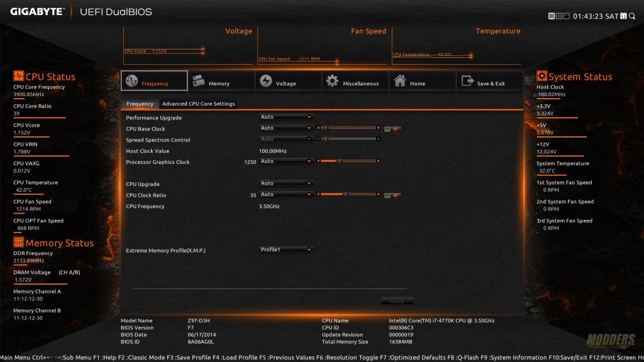Click the Model Name Z97-D3H value
The width and height of the screenshot is (644, 362).
[x=199, y=321]
